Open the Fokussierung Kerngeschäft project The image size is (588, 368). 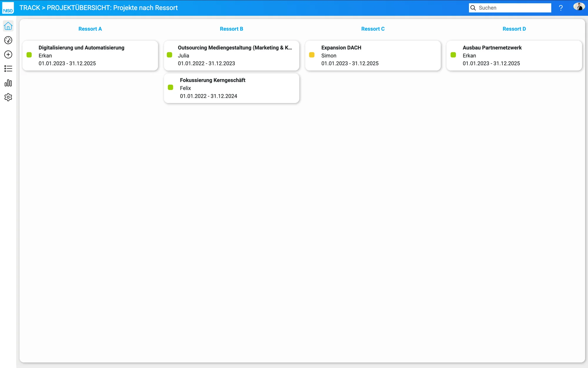point(232,88)
